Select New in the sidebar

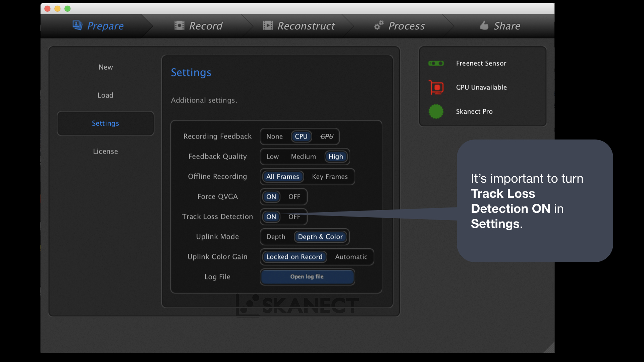point(105,67)
